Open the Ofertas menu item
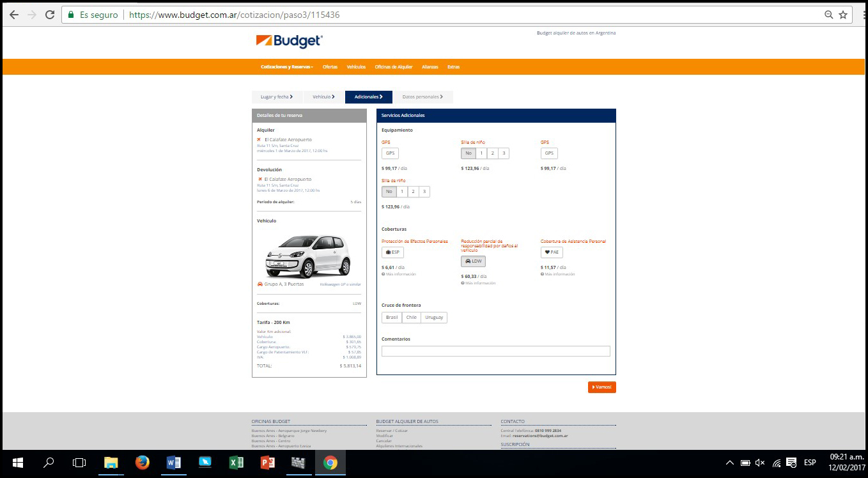This screenshot has height=478, width=868. tap(330, 67)
